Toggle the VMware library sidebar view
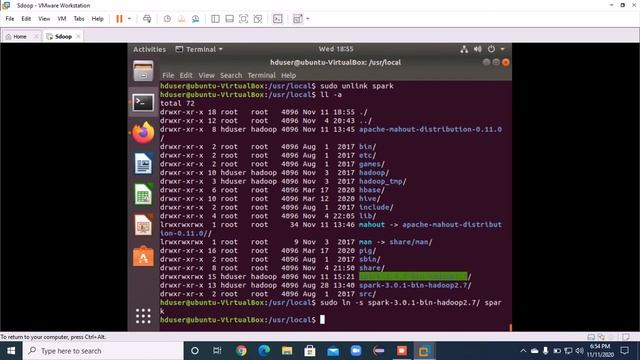Viewport: 640px width, 360px height. click(216, 19)
